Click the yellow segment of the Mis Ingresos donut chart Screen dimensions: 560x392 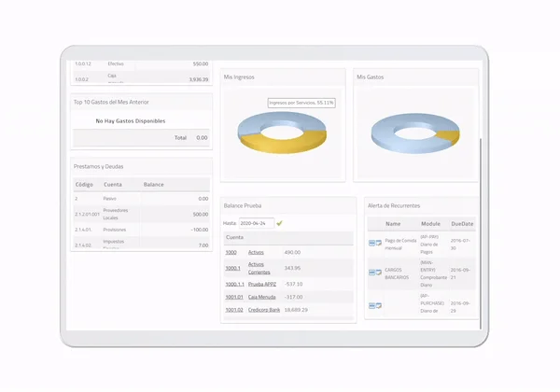pyautogui.click(x=282, y=146)
